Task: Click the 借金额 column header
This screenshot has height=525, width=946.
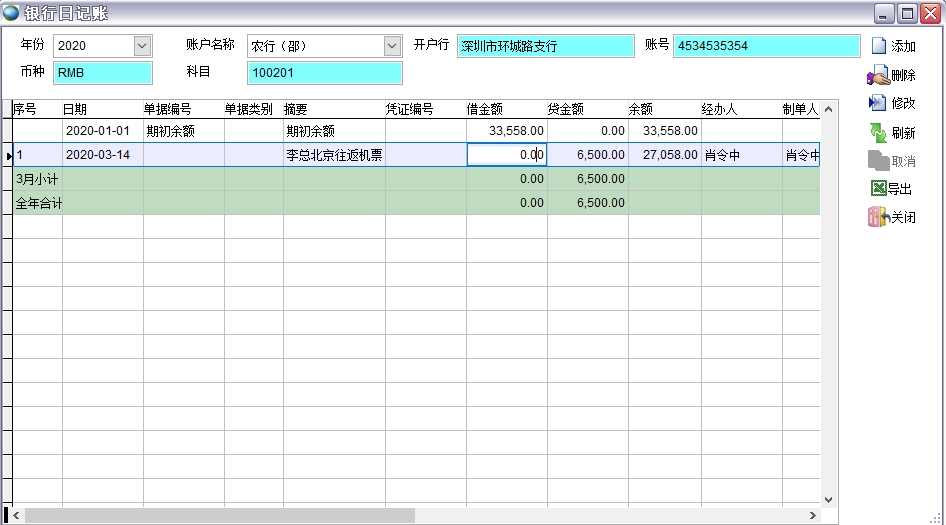Action: [x=506, y=110]
